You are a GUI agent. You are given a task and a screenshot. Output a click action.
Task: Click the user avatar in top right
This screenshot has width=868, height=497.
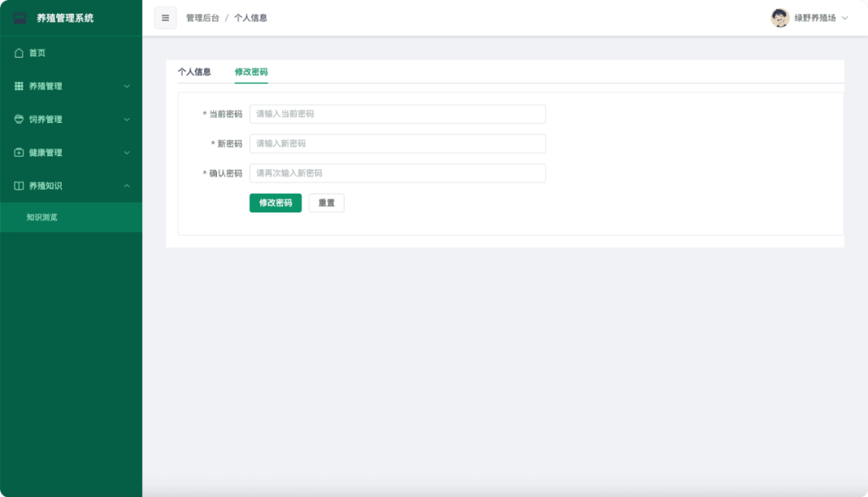click(780, 17)
